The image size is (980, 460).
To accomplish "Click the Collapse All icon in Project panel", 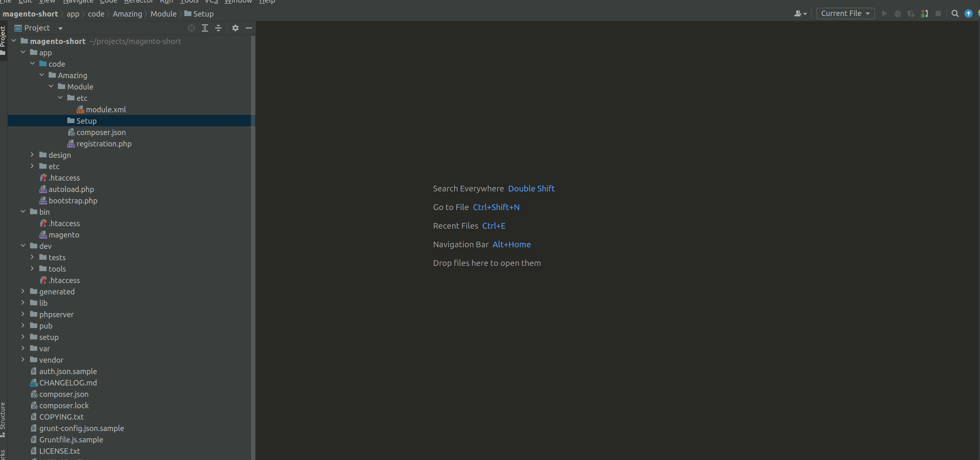I will tap(218, 28).
